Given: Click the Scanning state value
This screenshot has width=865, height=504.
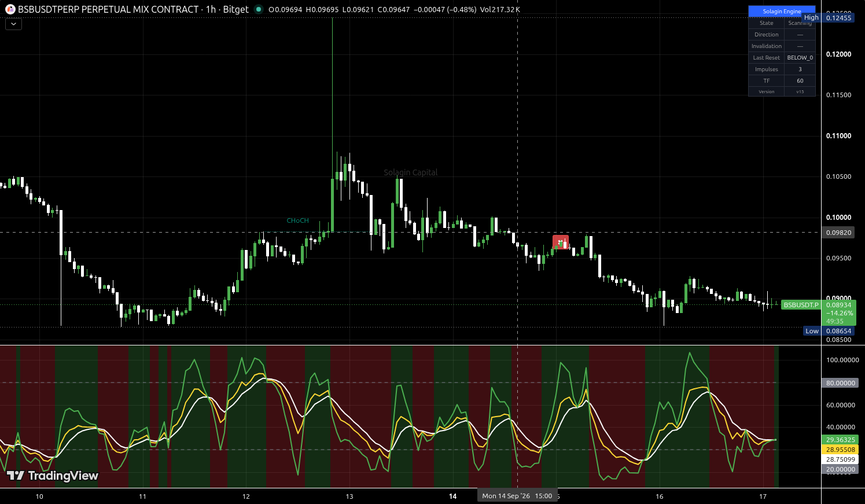Looking at the screenshot, I should click(800, 23).
